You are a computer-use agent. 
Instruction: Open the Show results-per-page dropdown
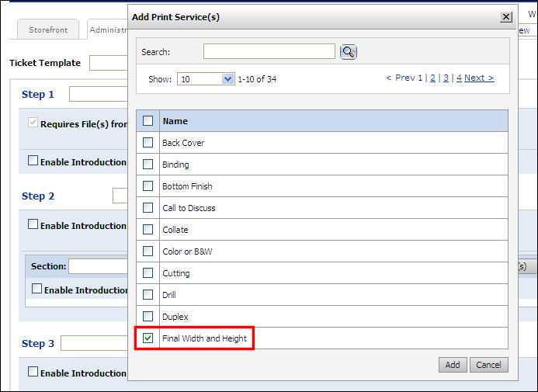click(x=206, y=78)
